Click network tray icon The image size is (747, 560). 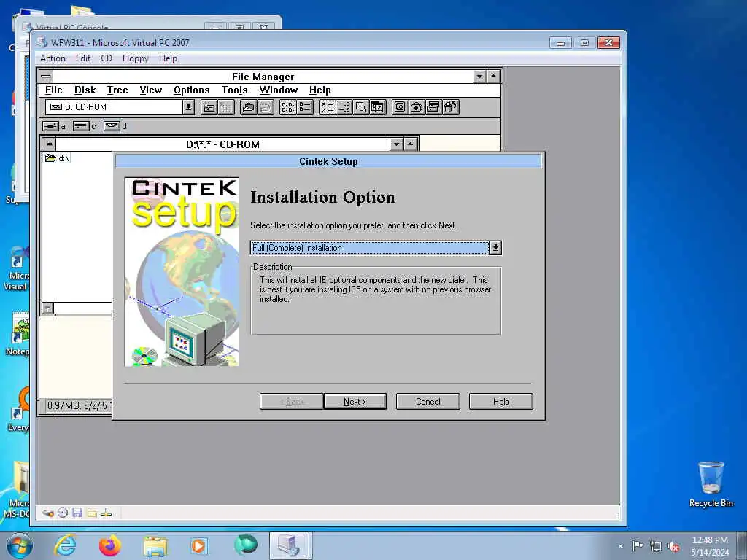point(656,547)
